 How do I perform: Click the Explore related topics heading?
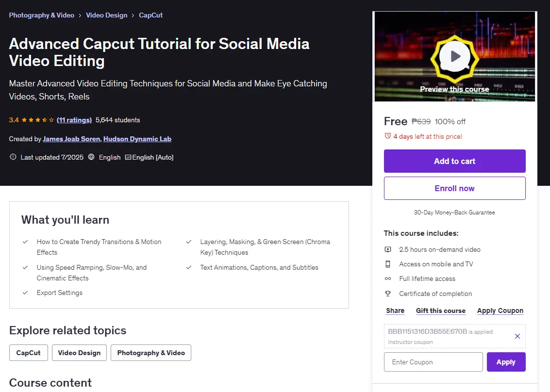[x=67, y=330]
